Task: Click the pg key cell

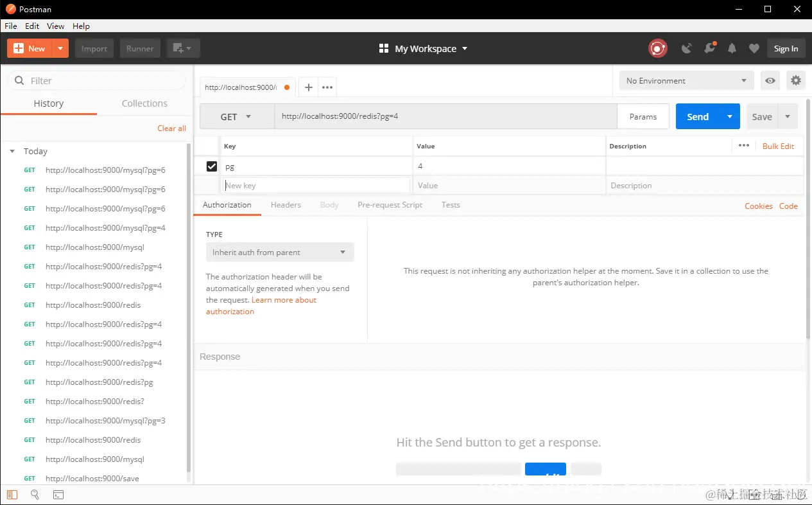Action: (316, 166)
